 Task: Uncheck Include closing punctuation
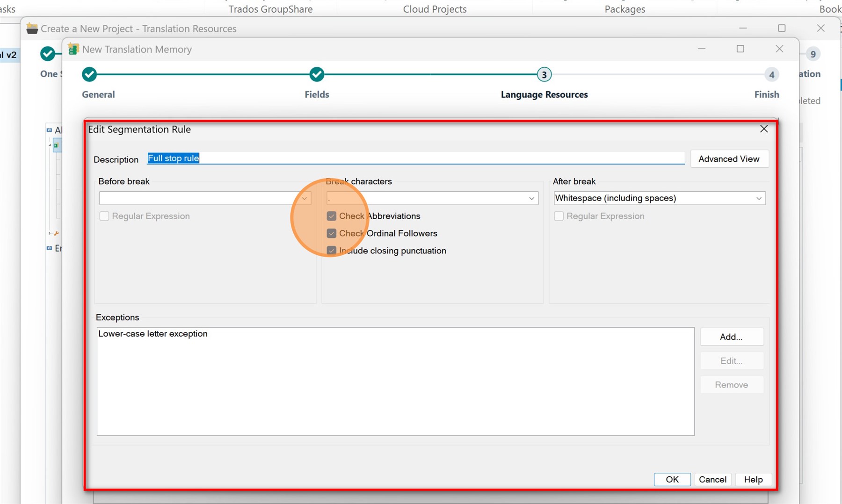[x=332, y=251]
